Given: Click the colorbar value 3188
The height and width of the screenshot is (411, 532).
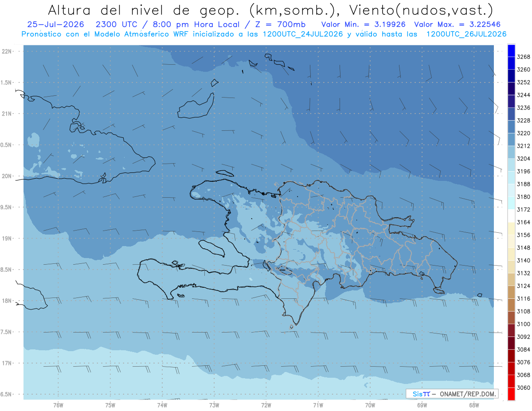Looking at the screenshot, I should tap(524, 184).
